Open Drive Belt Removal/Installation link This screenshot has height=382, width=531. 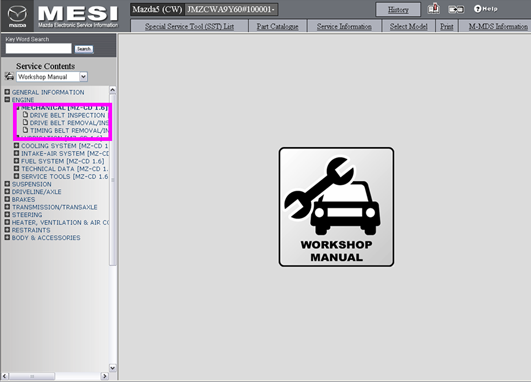pyautogui.click(x=69, y=123)
